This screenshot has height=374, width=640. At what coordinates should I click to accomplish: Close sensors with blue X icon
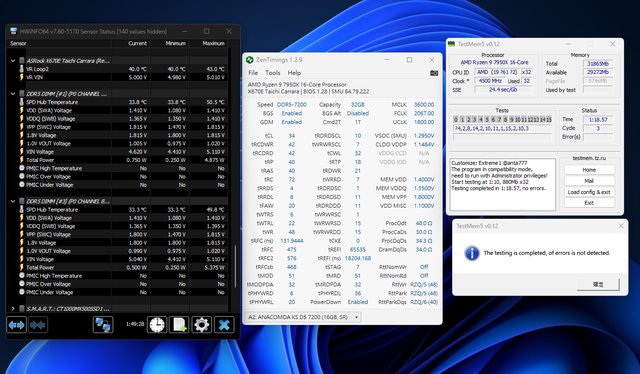tap(224, 325)
